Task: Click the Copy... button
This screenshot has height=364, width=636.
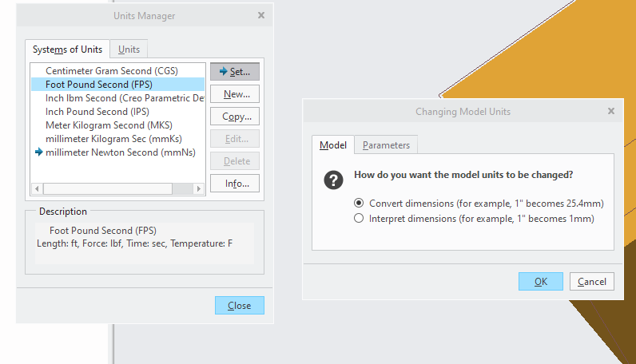Action: [234, 117]
